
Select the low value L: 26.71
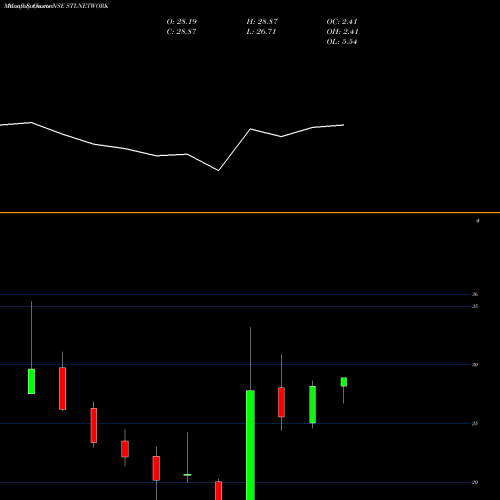[x=261, y=31]
